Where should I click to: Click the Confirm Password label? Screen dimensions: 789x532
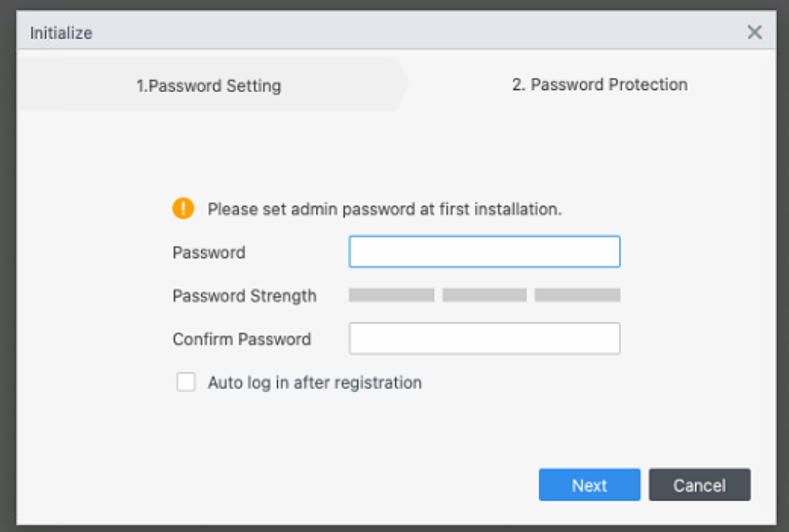[x=241, y=339]
